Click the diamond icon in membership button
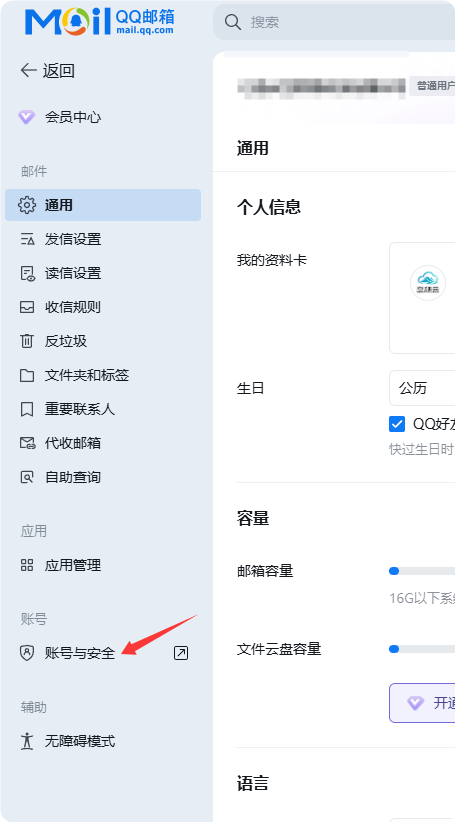Screen dimensions: 455x822 pyautogui.click(x=415, y=703)
